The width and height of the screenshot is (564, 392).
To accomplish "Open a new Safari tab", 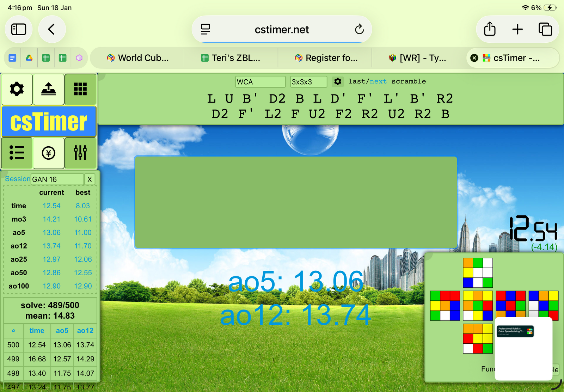I will (517, 29).
